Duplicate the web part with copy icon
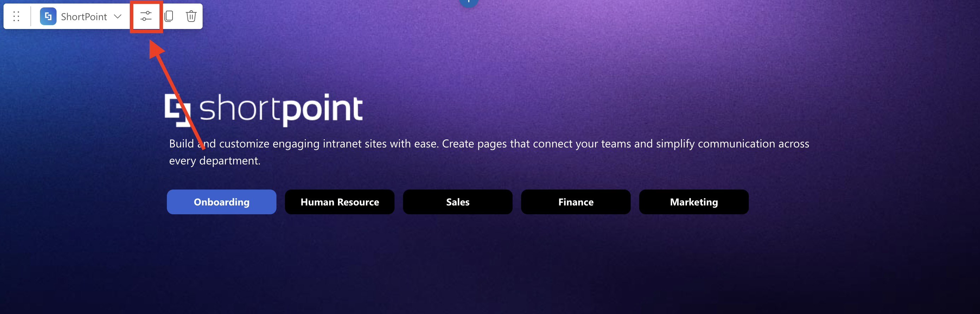Screen dimensions: 980x314 click(169, 16)
